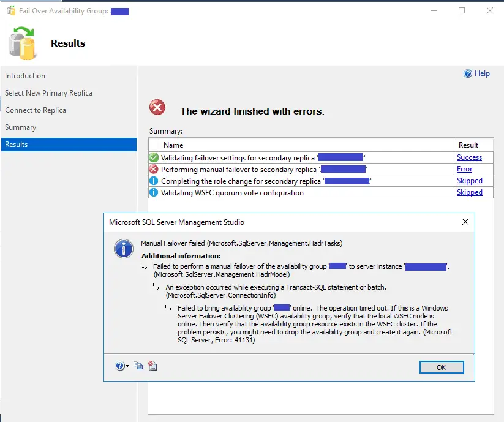Open Skipped link for role change row

[470, 181]
